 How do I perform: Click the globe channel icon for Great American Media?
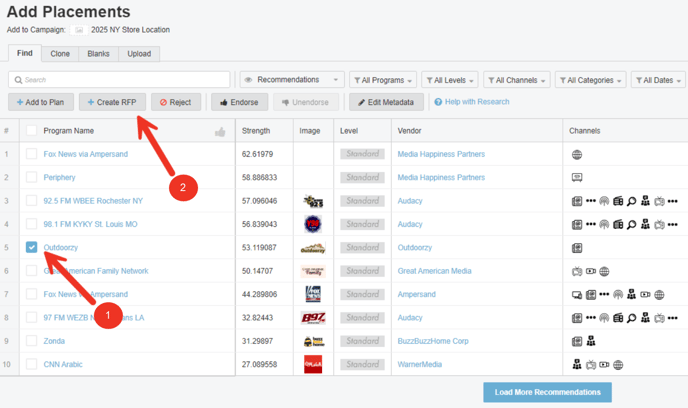tap(604, 272)
